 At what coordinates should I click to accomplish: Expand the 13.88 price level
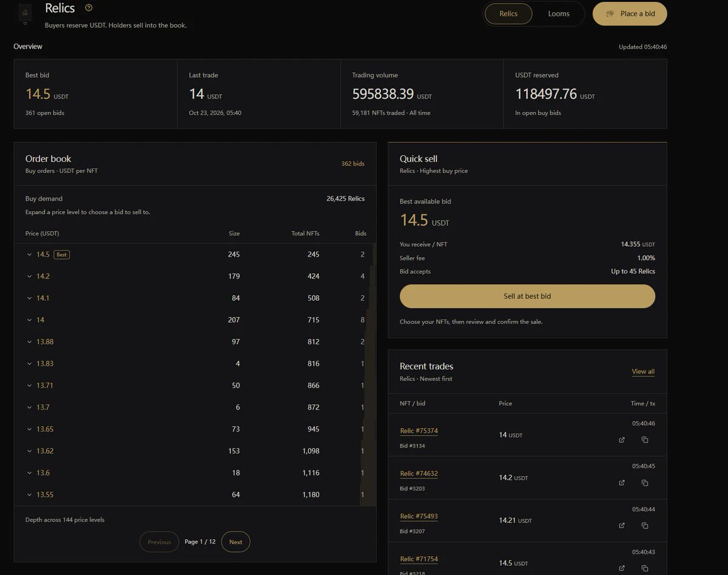coord(195,342)
